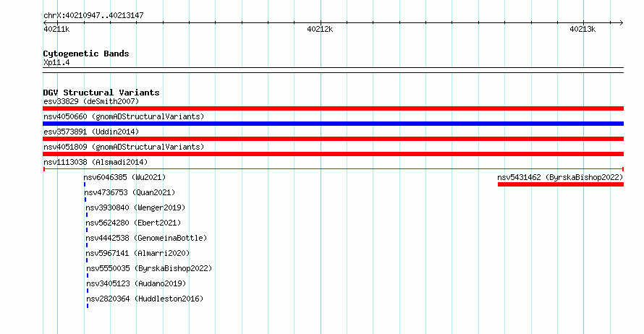Click nsv2820364 (Huddleston2016) variant
Screen dimensions: 644x334
(145, 299)
